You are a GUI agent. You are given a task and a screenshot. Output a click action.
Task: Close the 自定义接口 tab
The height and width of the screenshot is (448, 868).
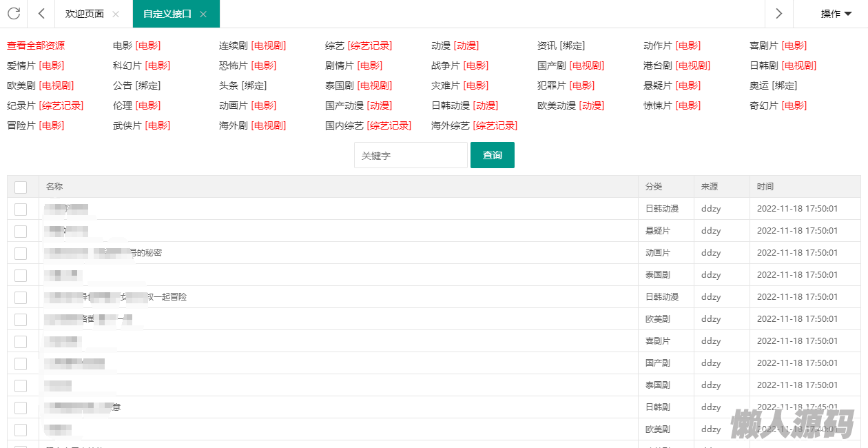tap(203, 14)
